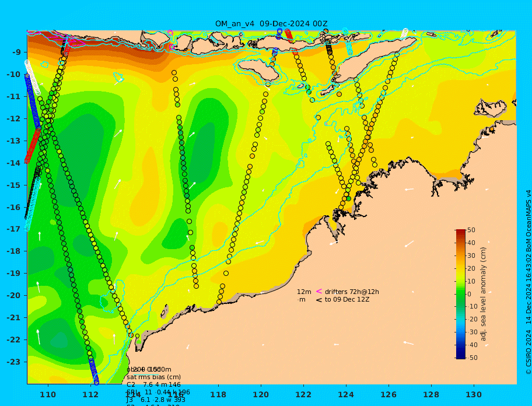The height and width of the screenshot is (406, 532).
Task: Click the 'J3 6.1 2.8 w 393' statistics row
Action: pyautogui.click(x=155, y=400)
